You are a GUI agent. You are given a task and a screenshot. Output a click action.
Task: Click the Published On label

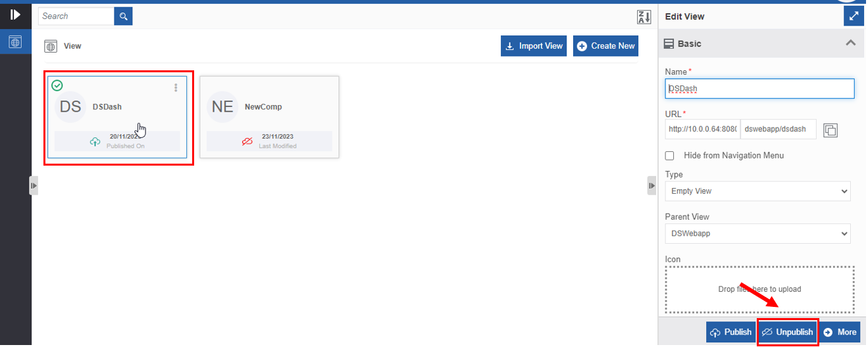pyautogui.click(x=126, y=146)
